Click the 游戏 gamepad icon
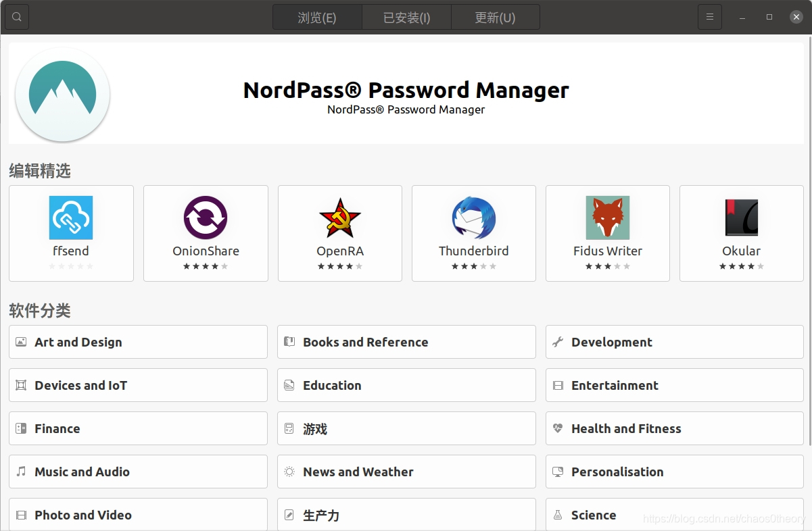The width and height of the screenshot is (812, 531). [x=289, y=428]
